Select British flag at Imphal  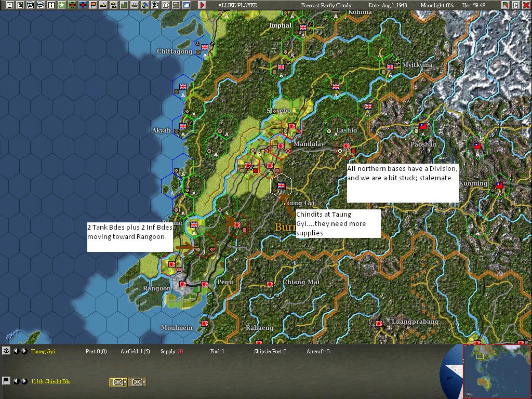[303, 28]
